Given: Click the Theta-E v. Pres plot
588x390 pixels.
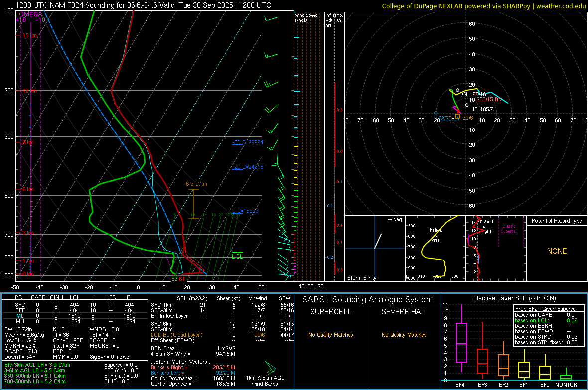Looking at the screenshot, I should click(x=435, y=248).
